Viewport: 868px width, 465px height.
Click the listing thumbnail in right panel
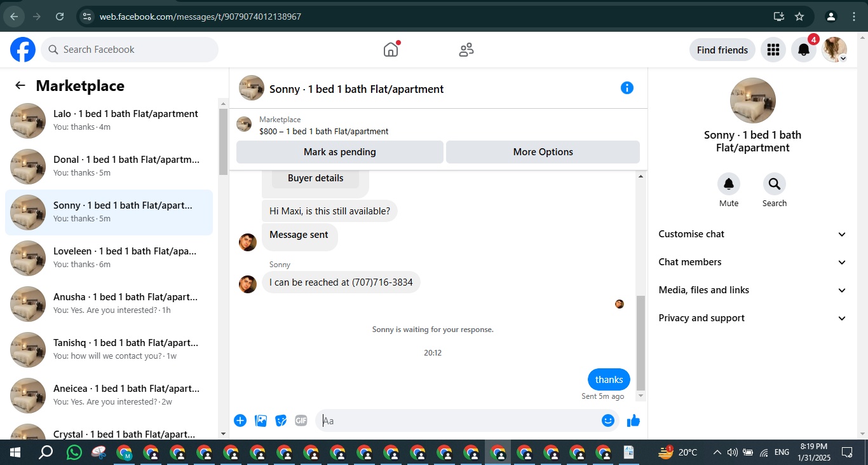pyautogui.click(x=753, y=101)
